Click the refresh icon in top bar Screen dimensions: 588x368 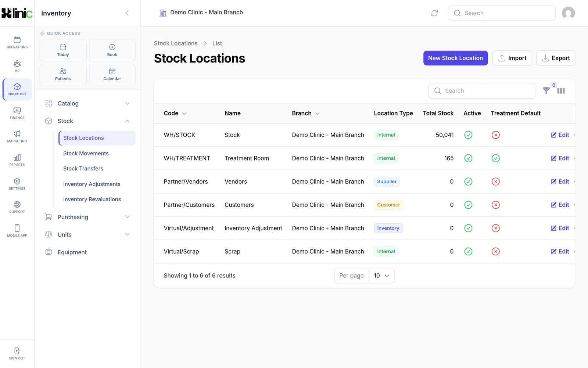[434, 13]
